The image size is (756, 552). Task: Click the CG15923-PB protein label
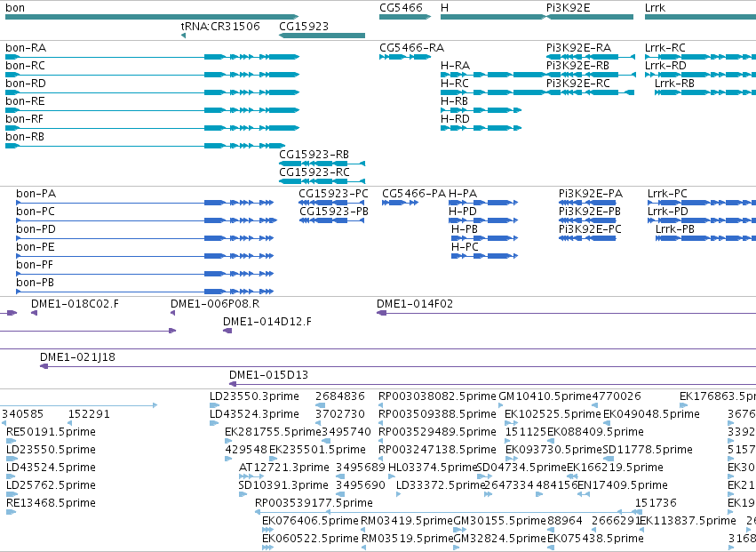pos(334,212)
